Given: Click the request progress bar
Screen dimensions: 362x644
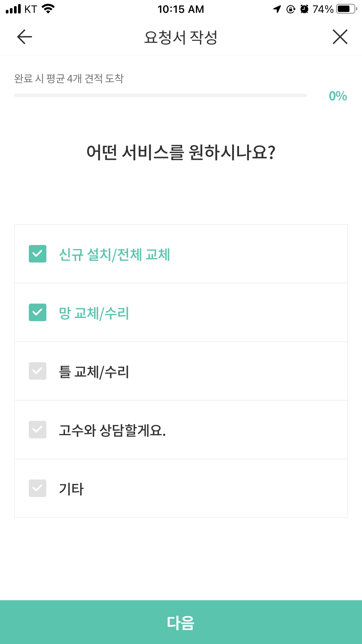Looking at the screenshot, I should [160, 95].
